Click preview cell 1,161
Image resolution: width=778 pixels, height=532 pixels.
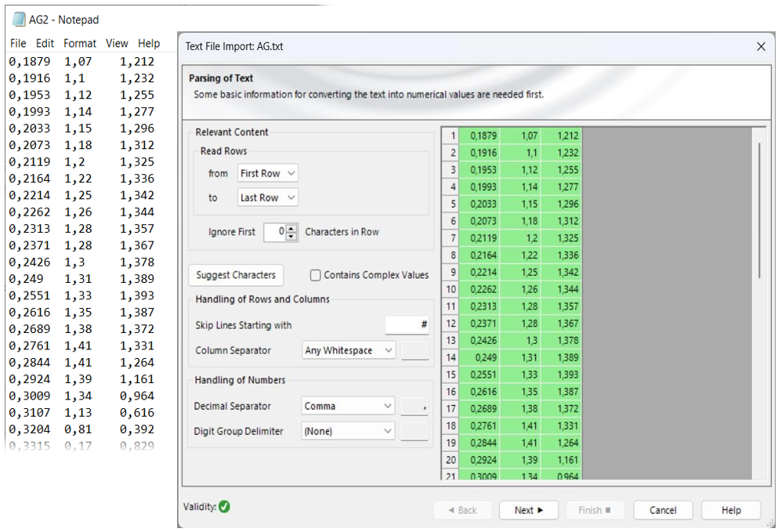pyautogui.click(x=561, y=460)
